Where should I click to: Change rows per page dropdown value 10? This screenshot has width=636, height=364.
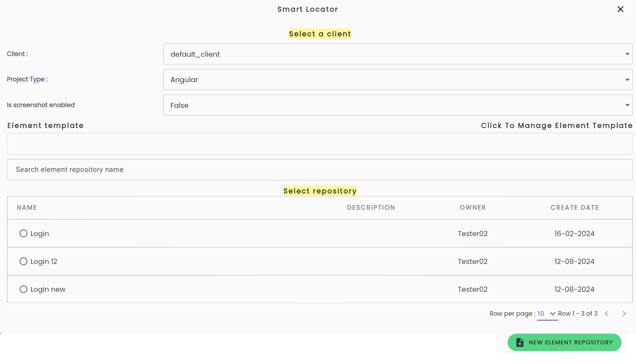pos(547,314)
